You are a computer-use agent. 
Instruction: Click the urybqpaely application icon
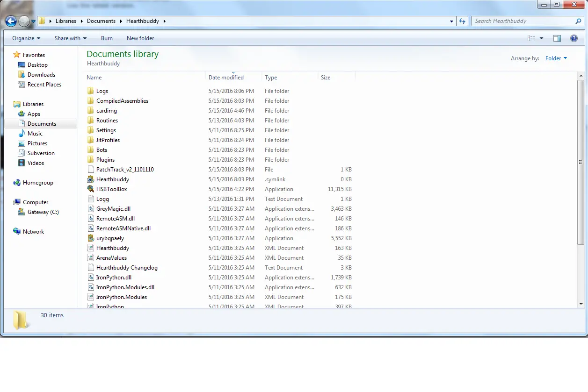click(91, 238)
